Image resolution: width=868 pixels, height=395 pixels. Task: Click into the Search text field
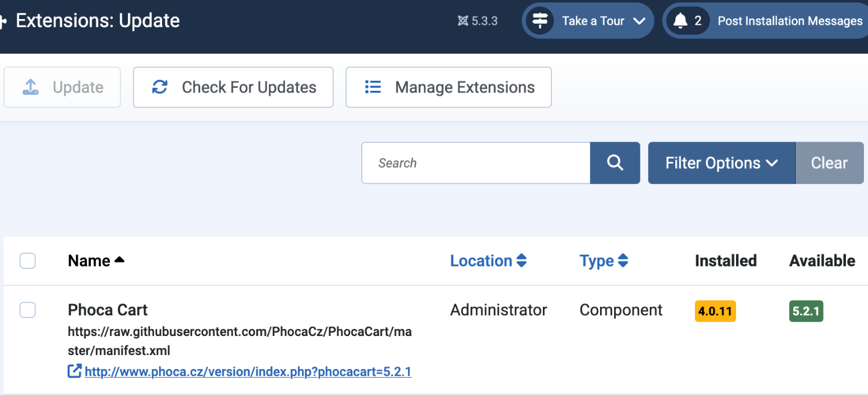[476, 163]
